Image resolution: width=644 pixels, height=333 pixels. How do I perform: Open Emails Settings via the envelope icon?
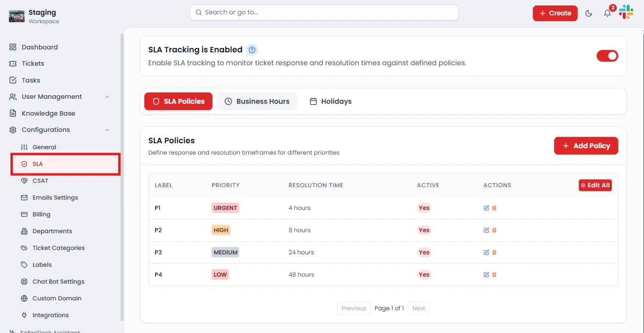coord(24,198)
